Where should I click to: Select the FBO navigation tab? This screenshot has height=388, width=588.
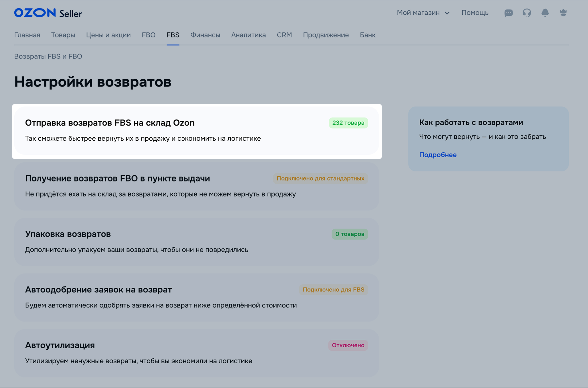tap(148, 35)
